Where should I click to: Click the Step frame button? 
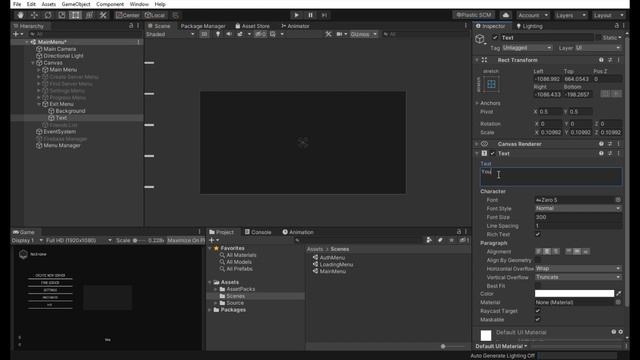click(324, 15)
